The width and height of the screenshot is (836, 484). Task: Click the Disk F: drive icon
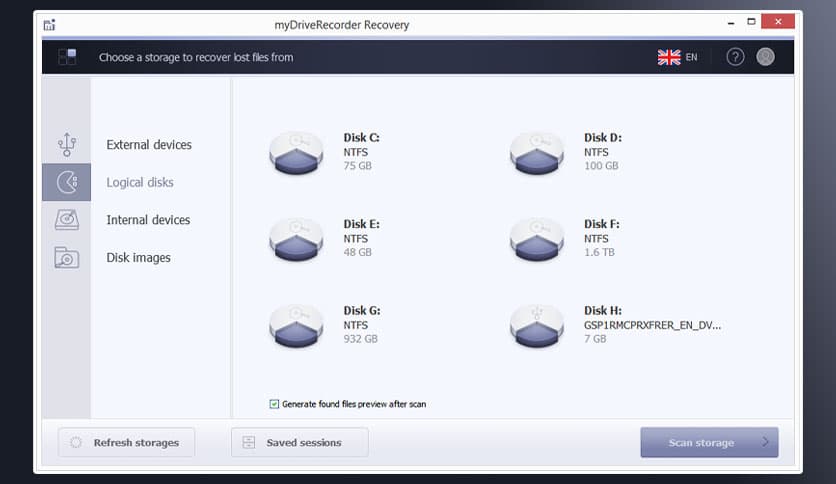coord(537,239)
